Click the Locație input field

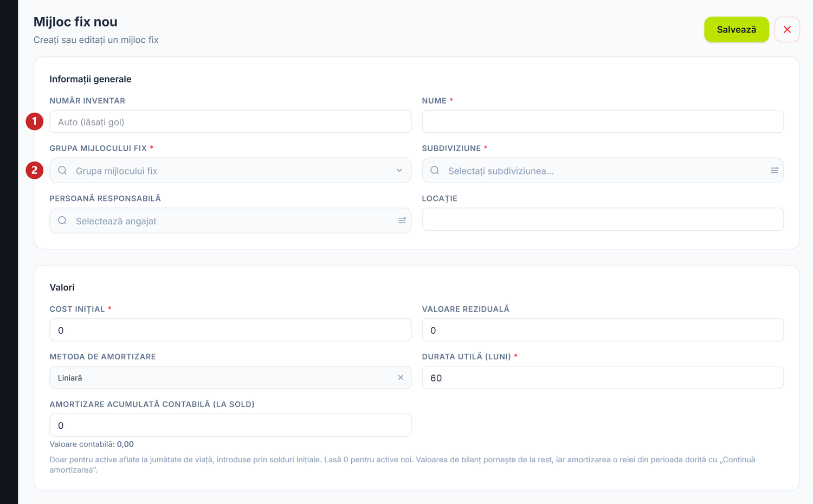pyautogui.click(x=603, y=219)
